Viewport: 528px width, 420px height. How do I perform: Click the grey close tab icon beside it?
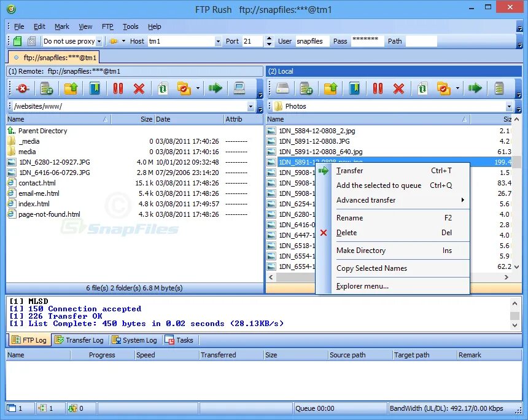tap(31, 41)
